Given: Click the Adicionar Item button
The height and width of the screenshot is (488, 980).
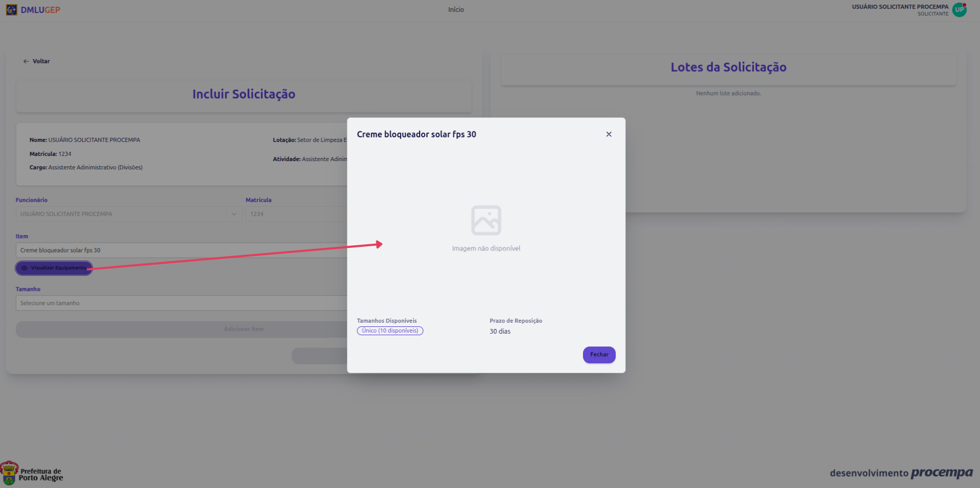Looking at the screenshot, I should tap(181, 329).
